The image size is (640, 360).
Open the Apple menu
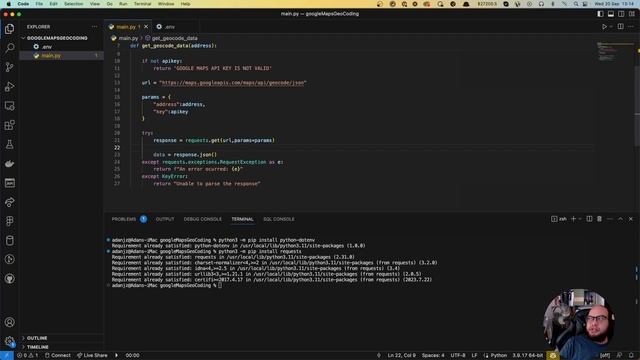(x=9, y=4)
